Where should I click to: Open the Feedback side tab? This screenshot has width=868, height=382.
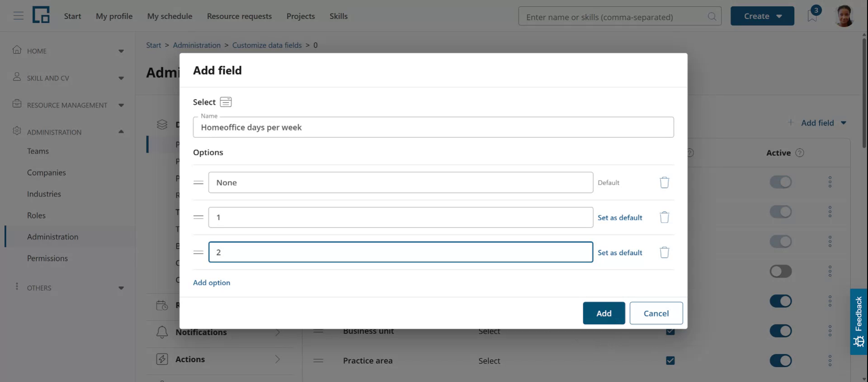point(859,321)
